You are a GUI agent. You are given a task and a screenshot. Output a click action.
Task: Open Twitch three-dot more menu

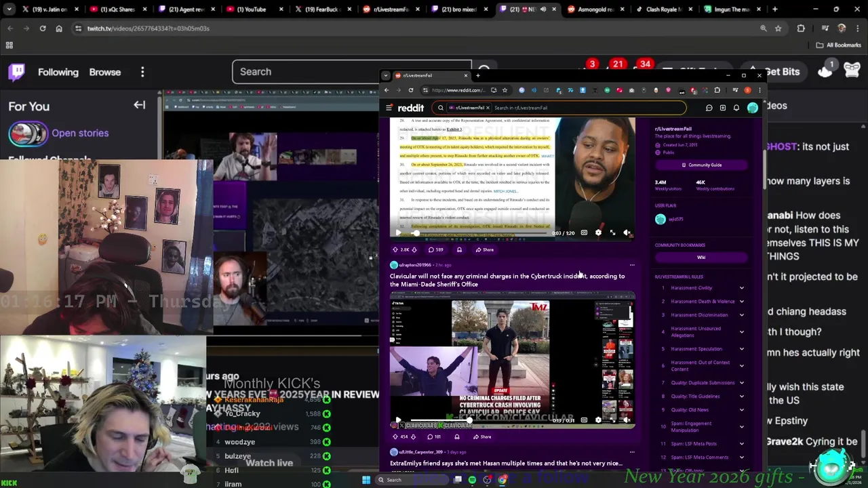point(142,72)
